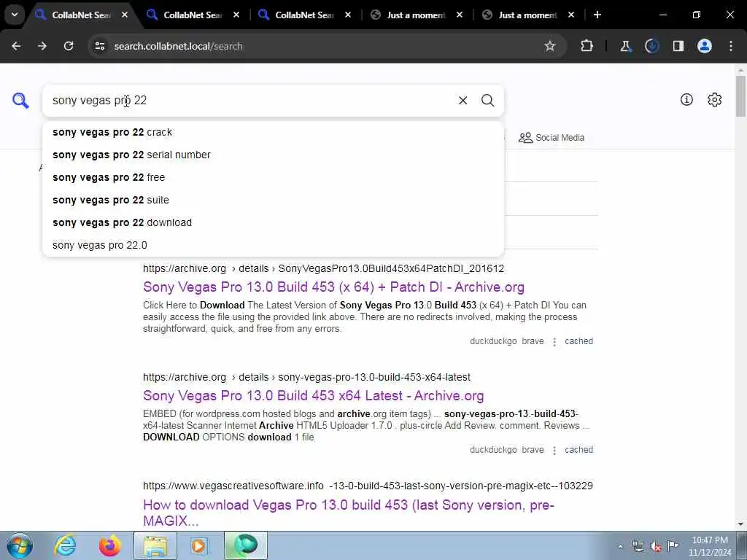Open the network tray icon

tap(638, 547)
